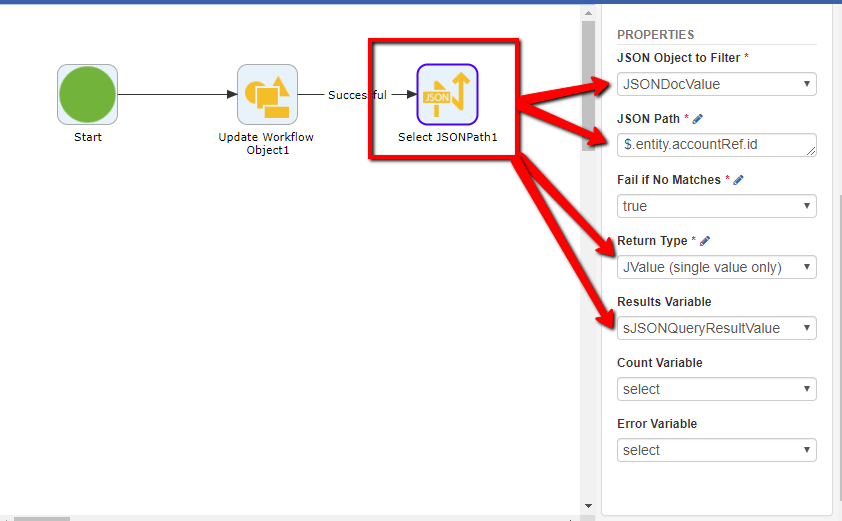
Task: Click the canvas vertical scrollbar up arrow
Action: tap(588, 13)
